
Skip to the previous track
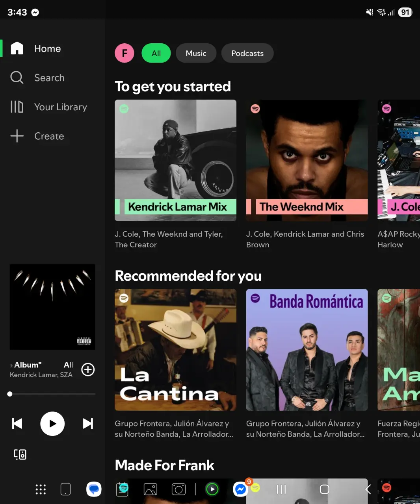coord(17,424)
